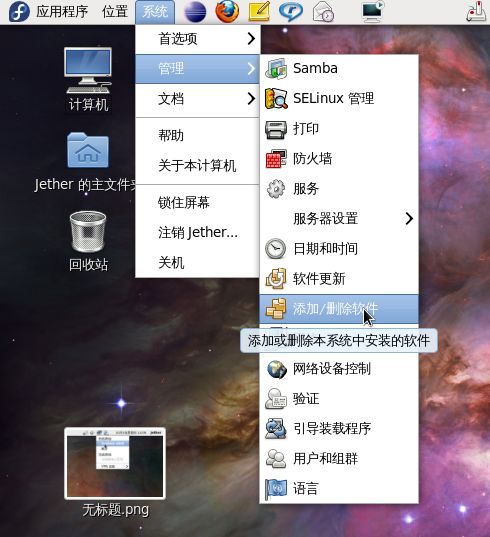Viewport: 490px width, 537px height.
Task: Expand the 文档 submenu arrow
Action: click(251, 99)
